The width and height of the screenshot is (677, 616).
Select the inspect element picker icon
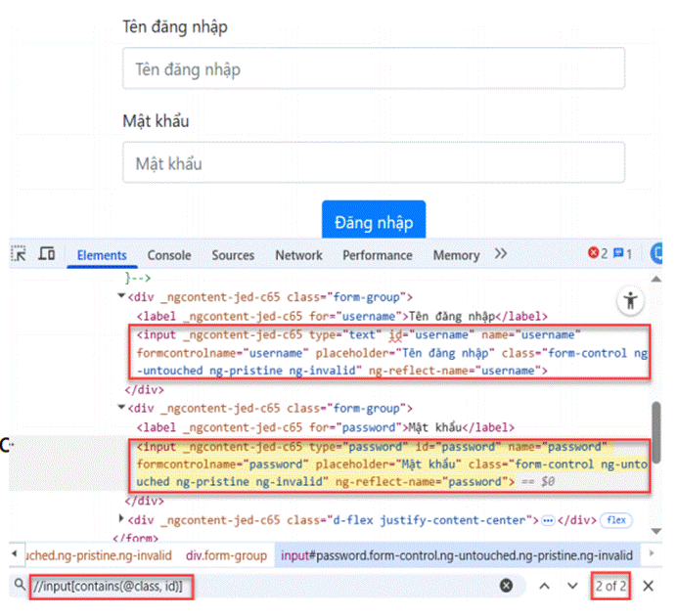pyautogui.click(x=19, y=254)
